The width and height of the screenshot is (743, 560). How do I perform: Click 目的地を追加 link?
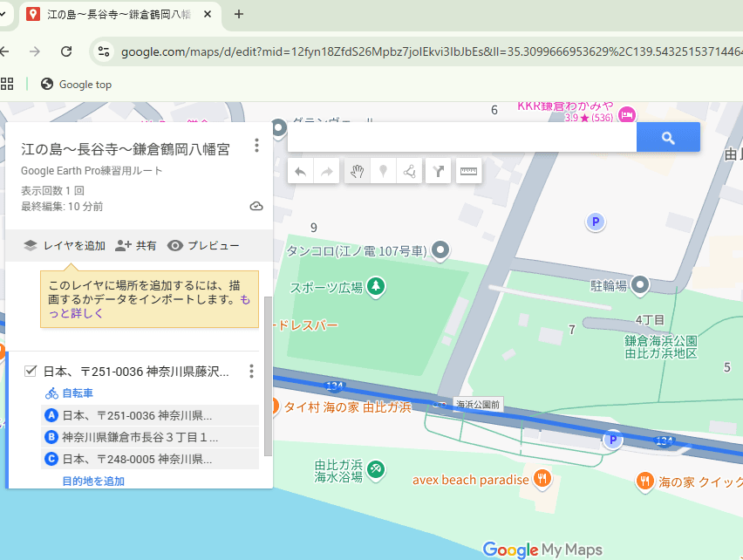(x=93, y=481)
